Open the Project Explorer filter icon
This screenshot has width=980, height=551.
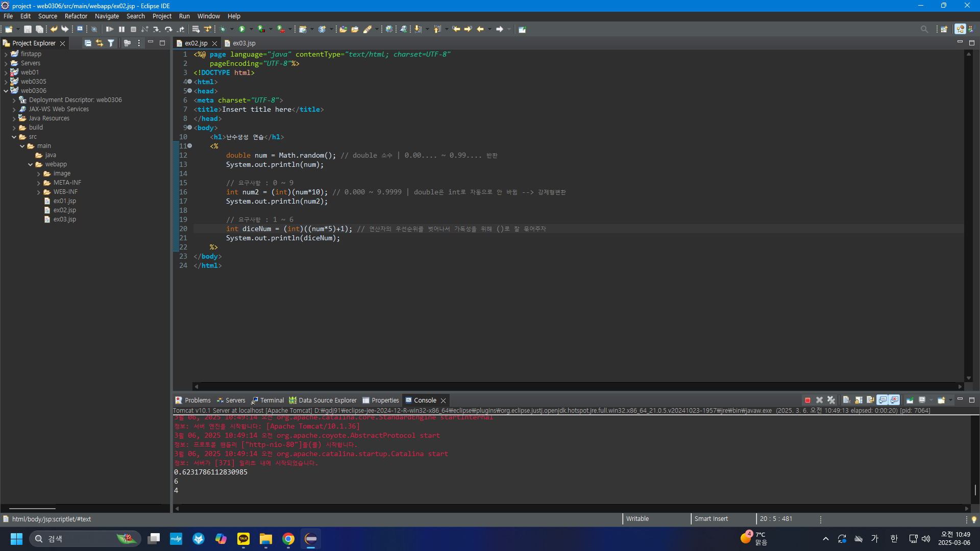111,43
